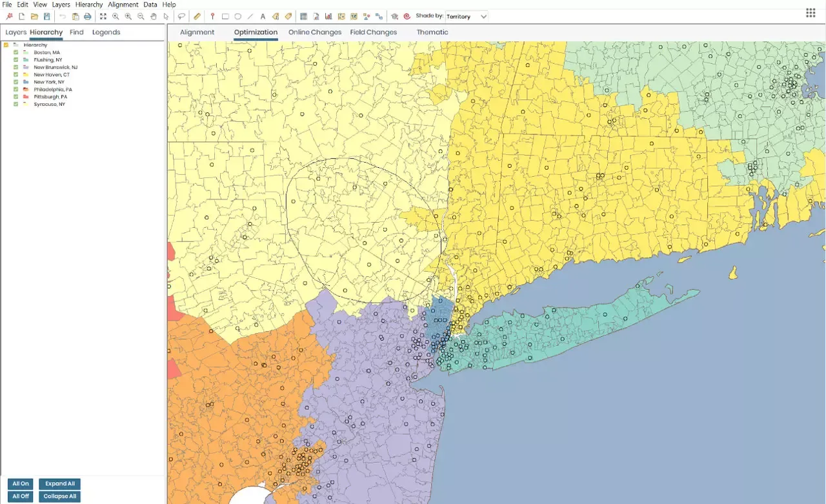
Task: Click the Pittsburgh, PA red color folder
Action: point(25,97)
